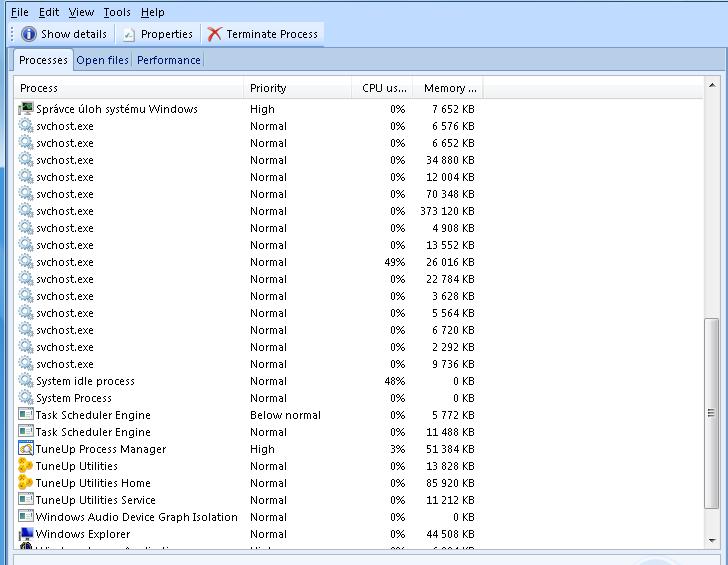
Task: Select svchost.exe row with 22 784 KB
Action: coord(248,279)
